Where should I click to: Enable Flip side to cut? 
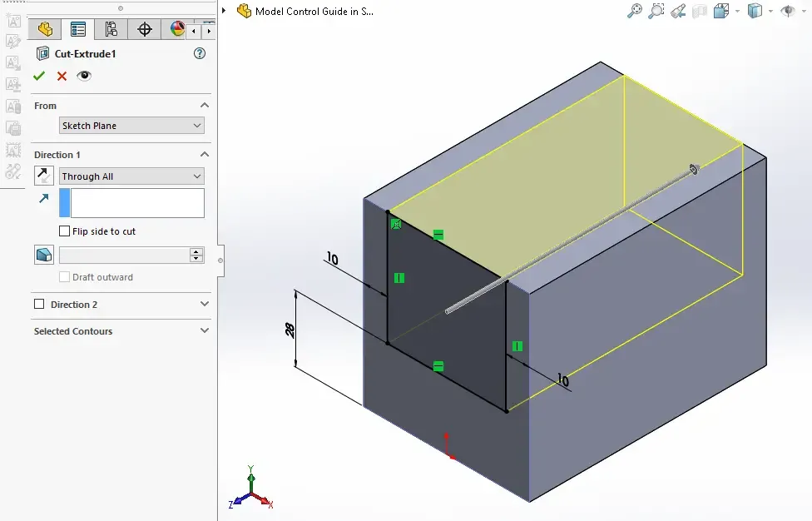click(64, 231)
